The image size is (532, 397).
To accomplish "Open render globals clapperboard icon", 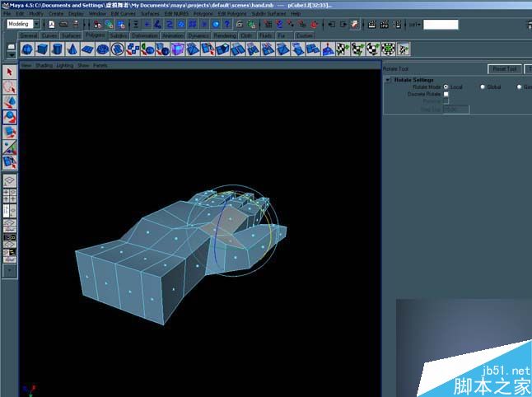I will [396, 24].
